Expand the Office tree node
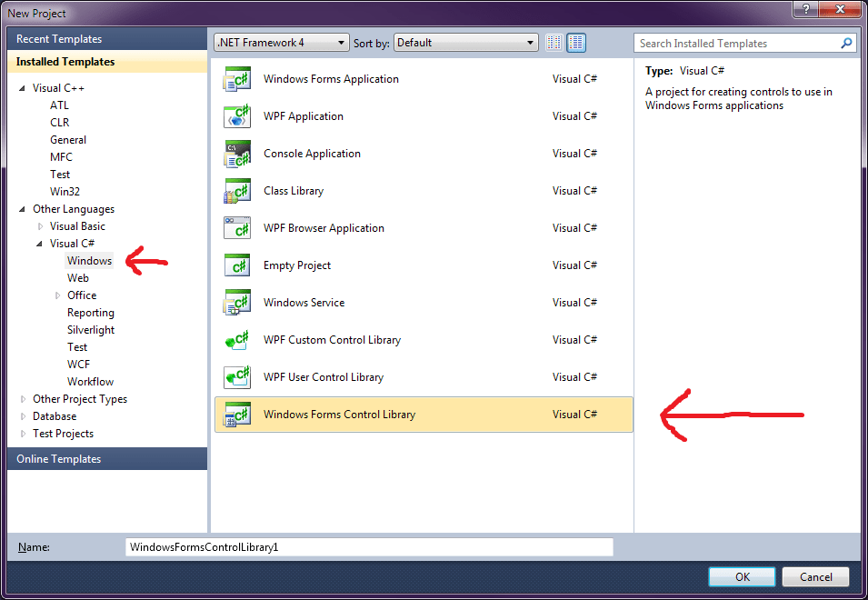The height and width of the screenshot is (600, 868). pos(57,295)
